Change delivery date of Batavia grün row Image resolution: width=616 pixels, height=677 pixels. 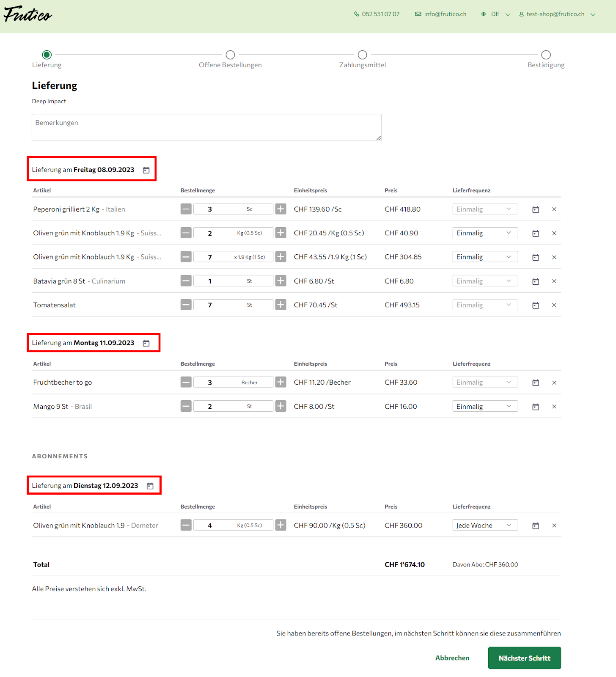536,281
